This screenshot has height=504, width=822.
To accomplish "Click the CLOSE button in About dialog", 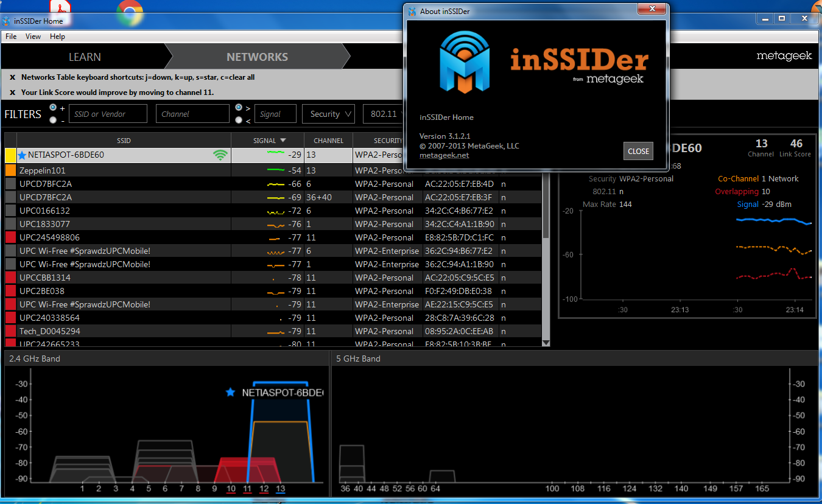I will click(638, 151).
